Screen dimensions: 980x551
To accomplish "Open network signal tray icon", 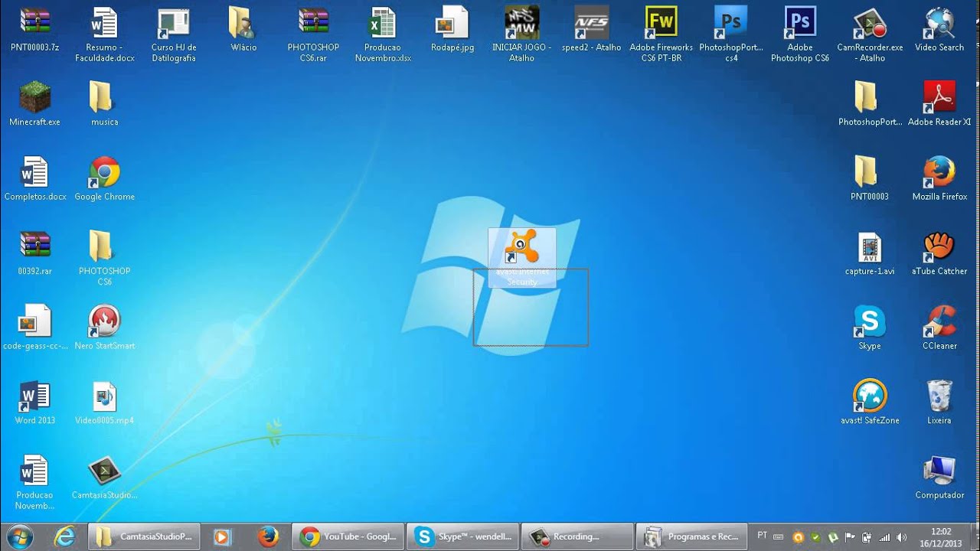I will tap(884, 537).
